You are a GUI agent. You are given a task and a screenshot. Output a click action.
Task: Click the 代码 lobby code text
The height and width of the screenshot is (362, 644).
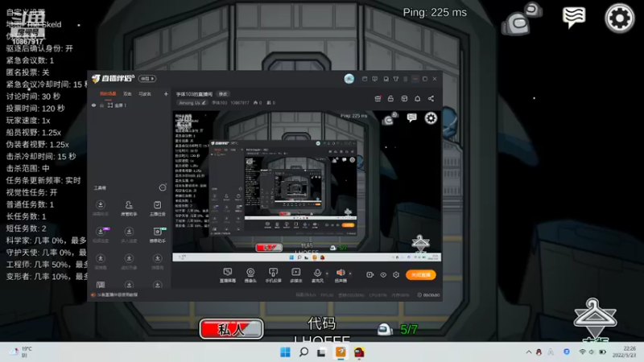click(321, 323)
